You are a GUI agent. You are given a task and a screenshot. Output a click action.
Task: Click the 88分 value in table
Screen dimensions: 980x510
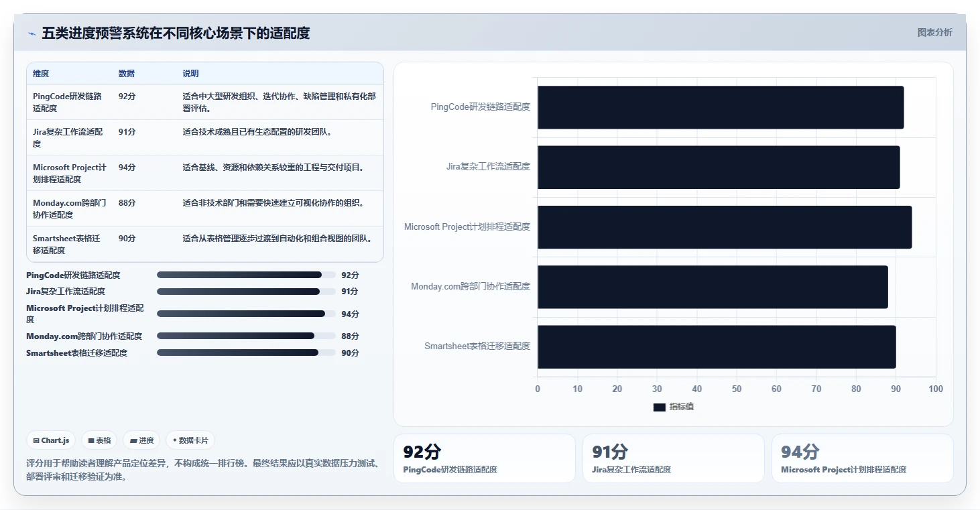pos(127,202)
